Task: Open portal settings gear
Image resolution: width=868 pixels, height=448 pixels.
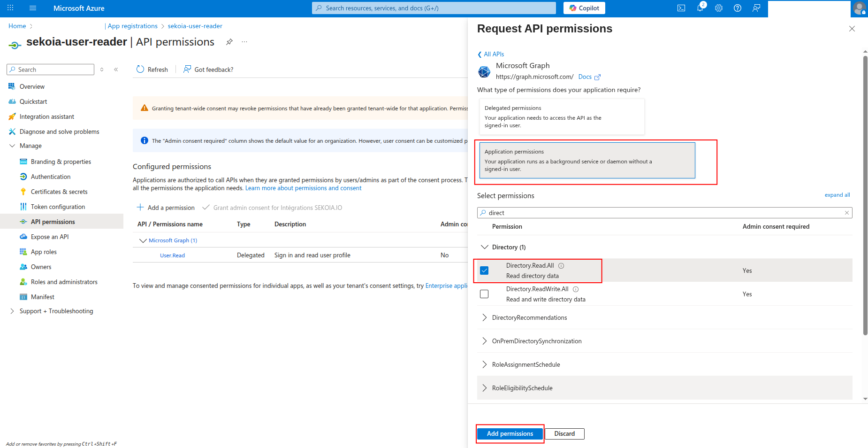Action: click(x=718, y=8)
